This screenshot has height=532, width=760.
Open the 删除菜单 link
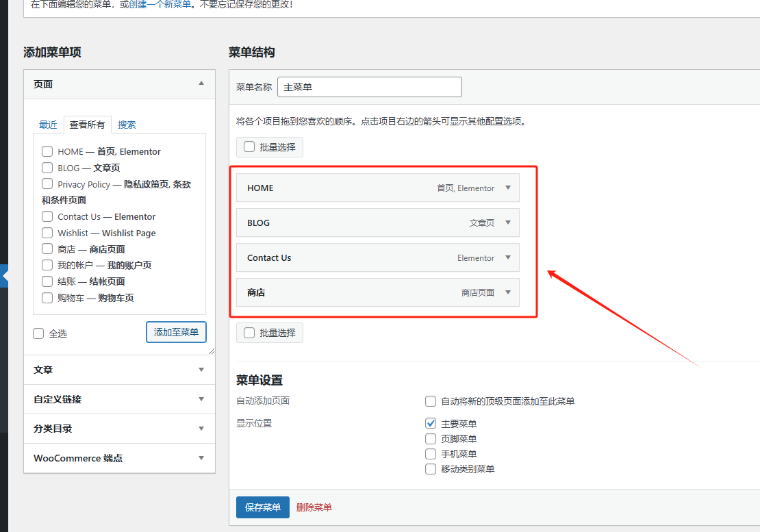tap(314, 507)
